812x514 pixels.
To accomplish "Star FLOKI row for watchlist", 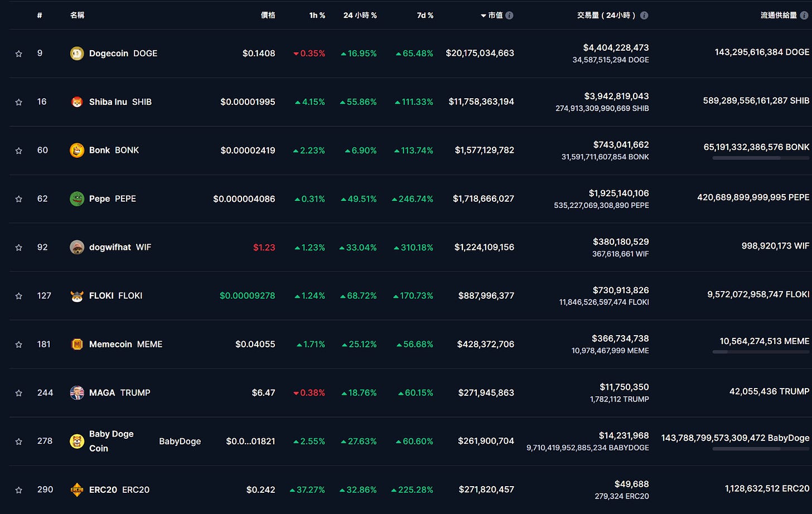I will (x=19, y=297).
